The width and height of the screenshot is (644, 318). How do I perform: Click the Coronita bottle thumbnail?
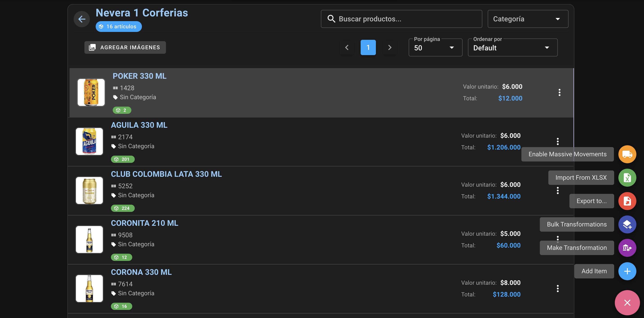tap(89, 239)
